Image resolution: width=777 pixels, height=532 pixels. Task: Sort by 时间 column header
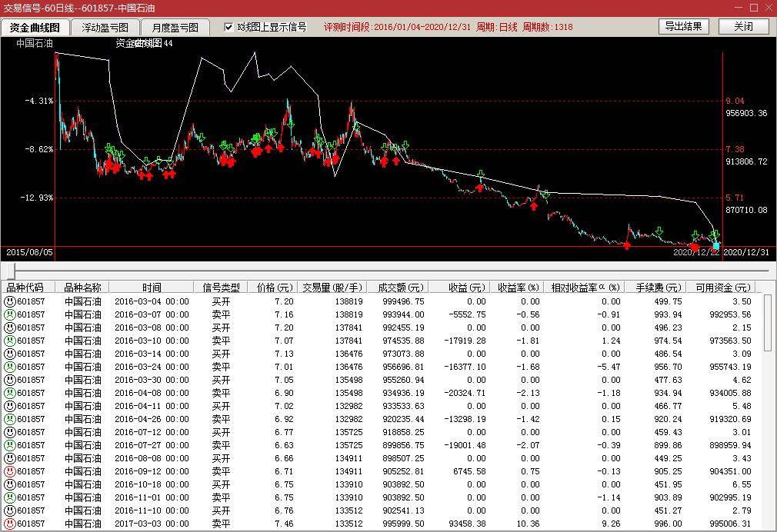click(x=152, y=288)
